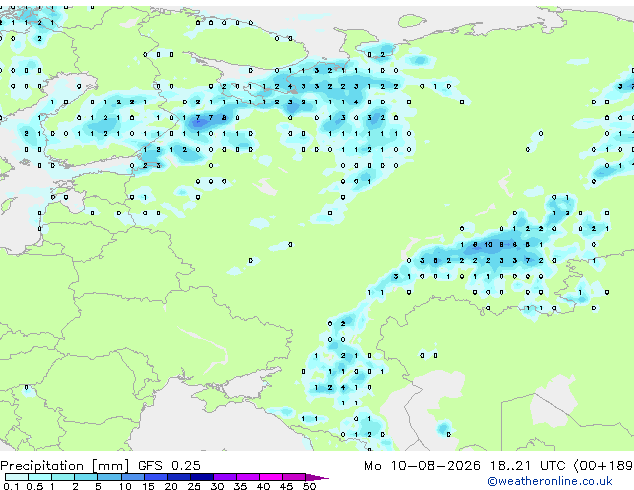Pick the legend swatch between 1 and 2
634x490 pixels.
pyautogui.click(x=63, y=477)
